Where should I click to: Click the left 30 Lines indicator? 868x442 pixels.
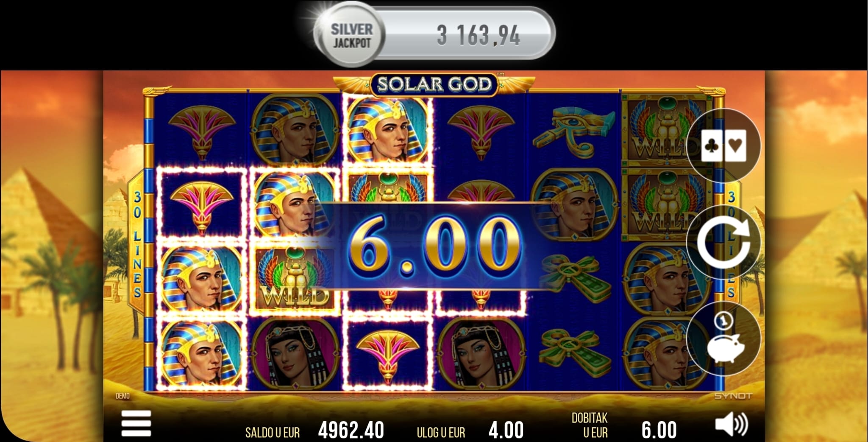[137, 244]
